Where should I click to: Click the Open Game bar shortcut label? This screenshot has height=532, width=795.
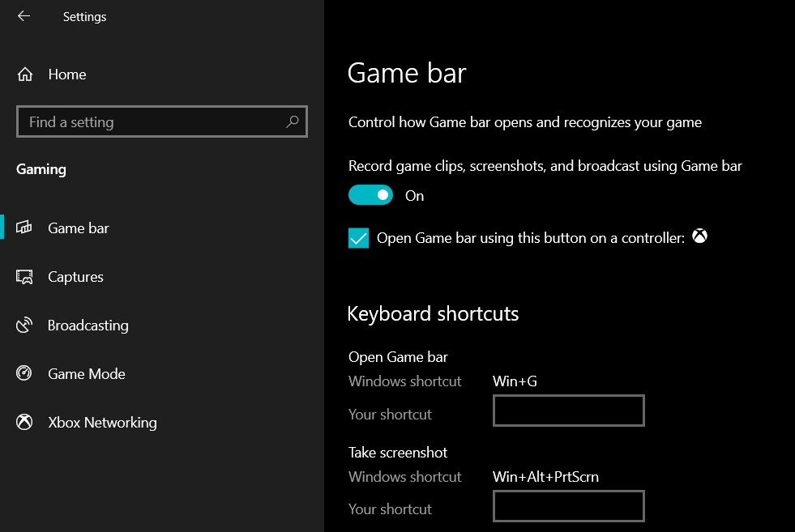(x=398, y=357)
